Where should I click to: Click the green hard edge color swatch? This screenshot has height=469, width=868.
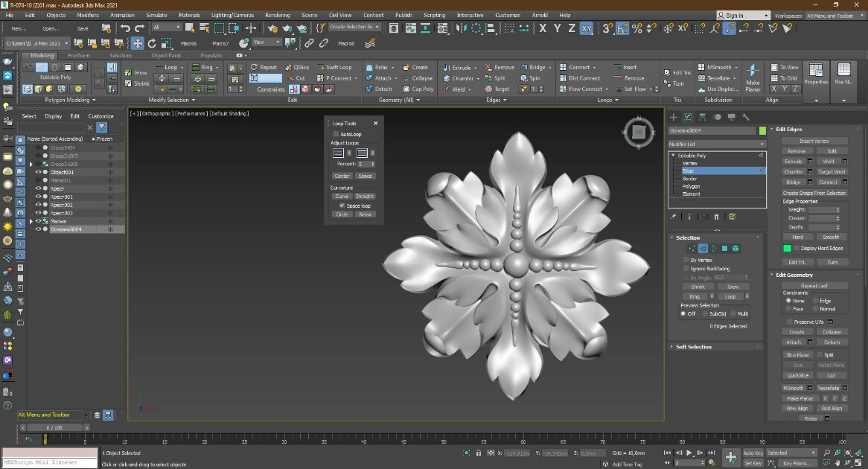click(787, 248)
